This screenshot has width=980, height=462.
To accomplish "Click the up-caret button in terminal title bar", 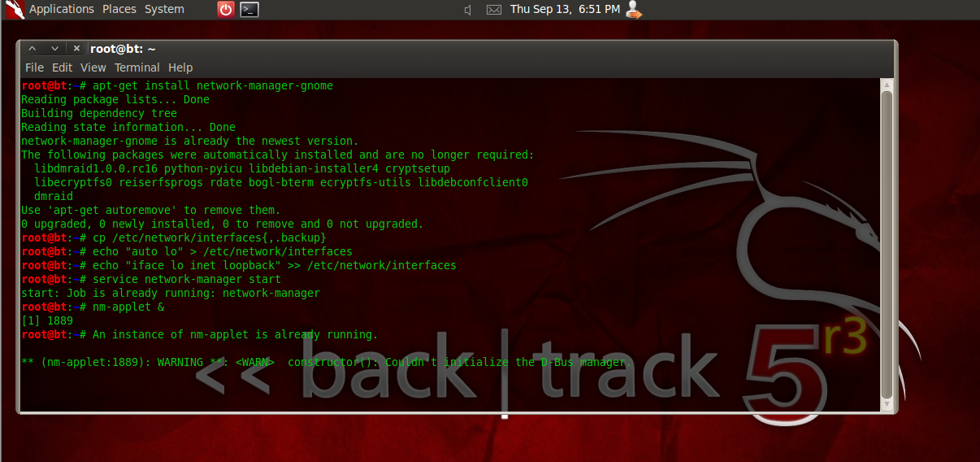I will (33, 49).
